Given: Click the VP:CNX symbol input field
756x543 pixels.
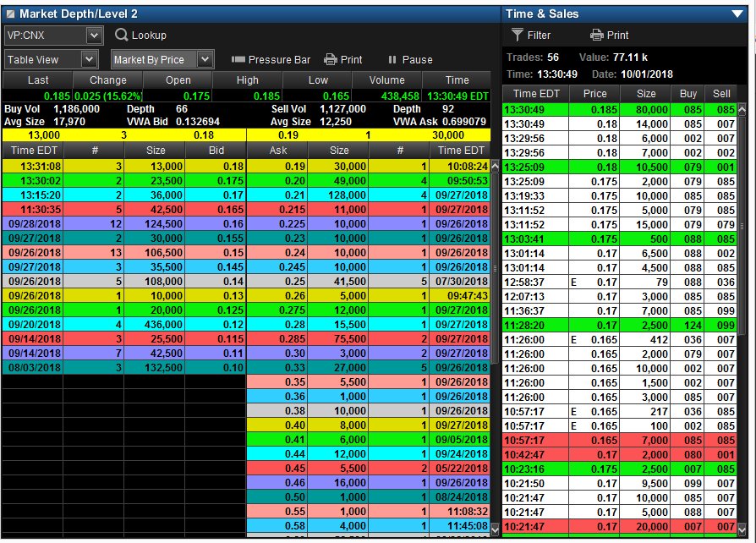Looking at the screenshot, I should (x=46, y=36).
